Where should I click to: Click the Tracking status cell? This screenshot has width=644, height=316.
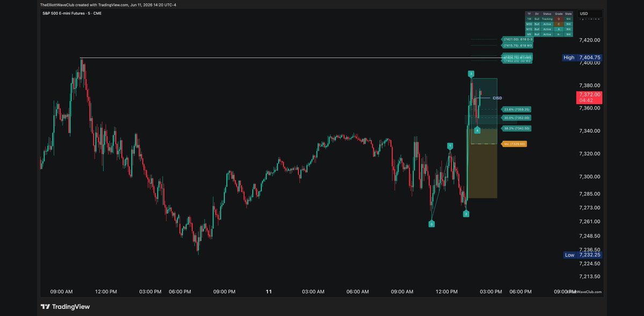click(547, 19)
